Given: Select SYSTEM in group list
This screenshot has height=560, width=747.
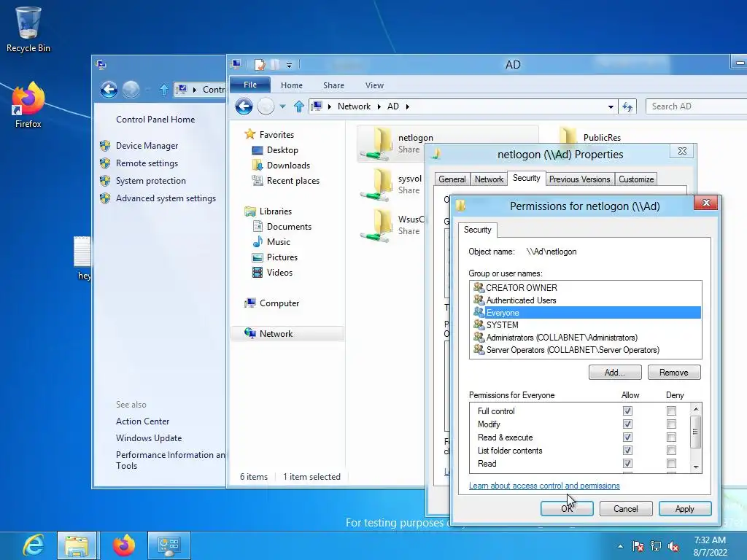Looking at the screenshot, I should [x=586, y=324].
